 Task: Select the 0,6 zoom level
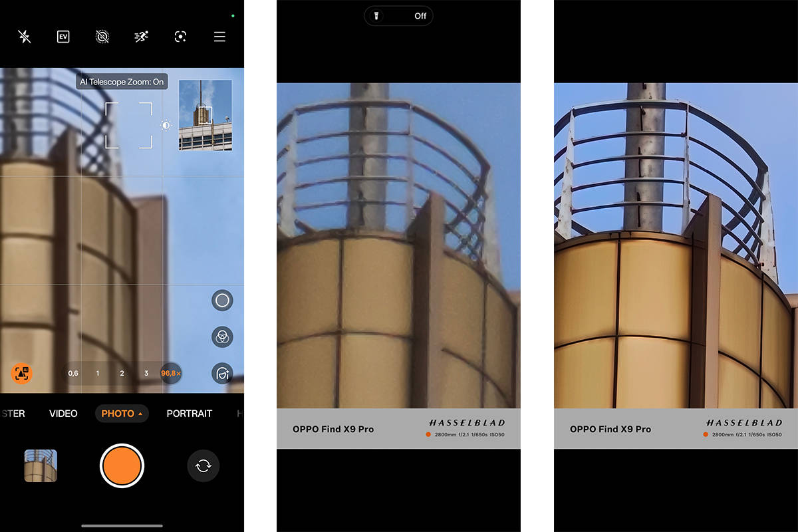(72, 374)
